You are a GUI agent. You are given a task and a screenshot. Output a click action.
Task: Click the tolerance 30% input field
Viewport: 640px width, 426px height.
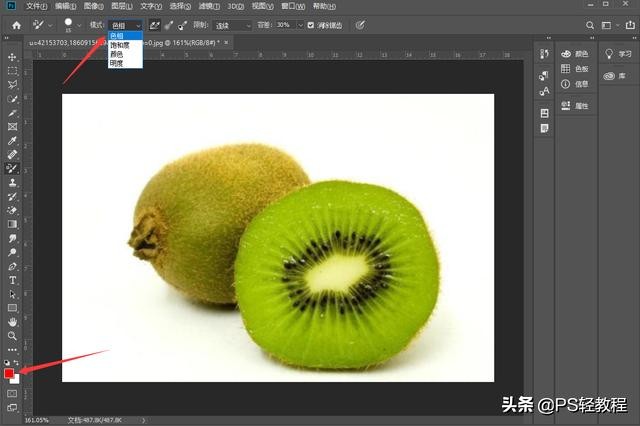[285, 25]
